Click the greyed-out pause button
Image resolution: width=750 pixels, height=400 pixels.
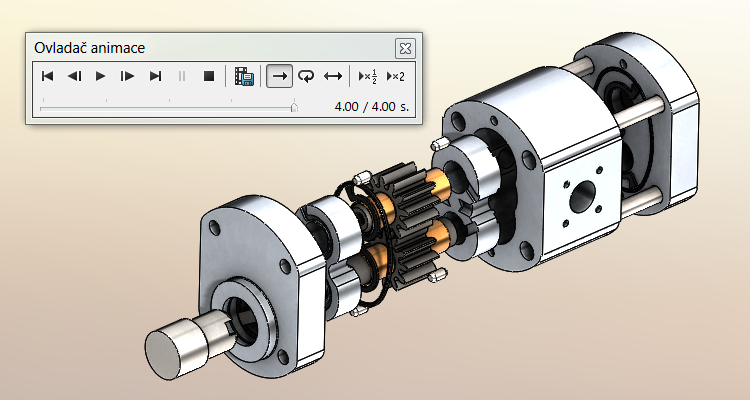182,76
